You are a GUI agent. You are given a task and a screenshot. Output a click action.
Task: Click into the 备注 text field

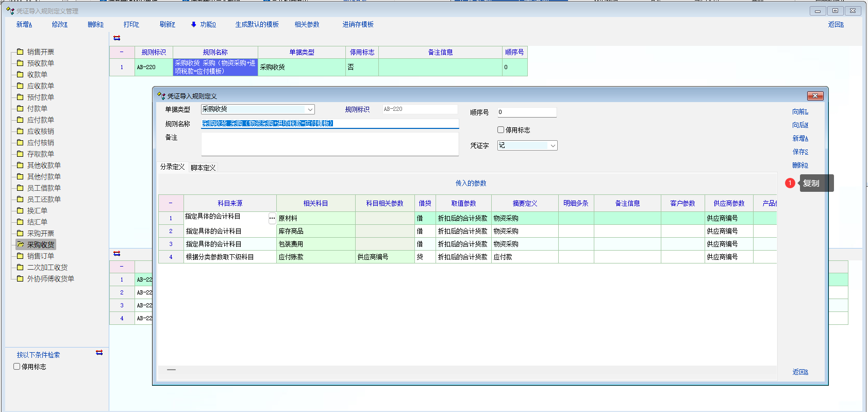(x=329, y=144)
